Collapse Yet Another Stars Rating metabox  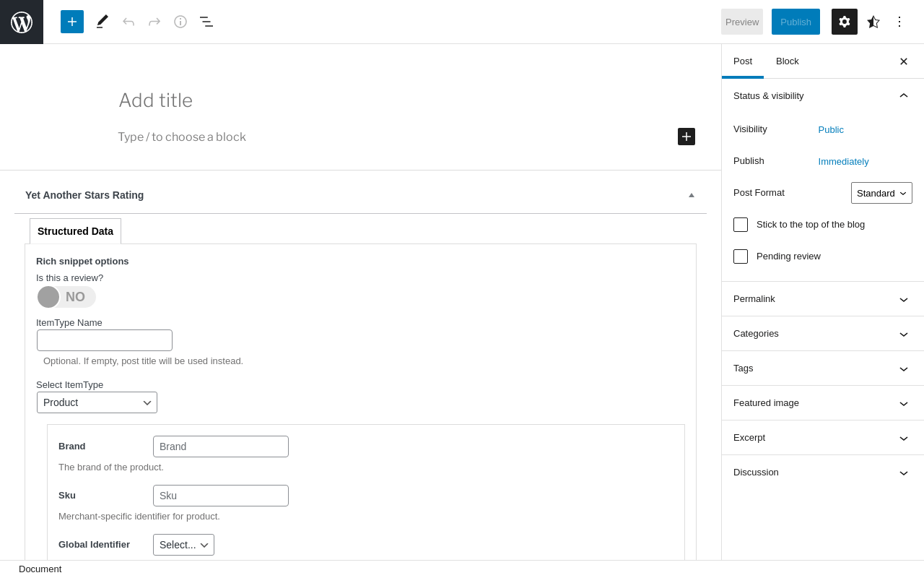692,195
